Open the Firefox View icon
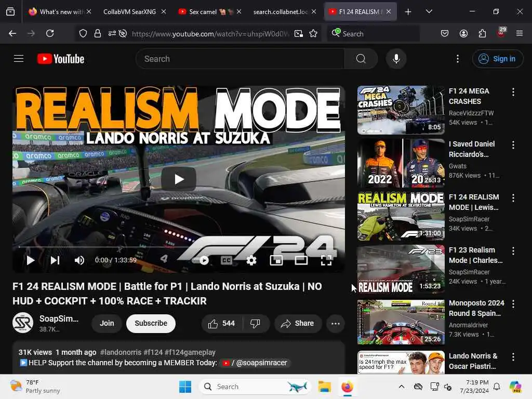532x399 pixels. click(x=10, y=12)
